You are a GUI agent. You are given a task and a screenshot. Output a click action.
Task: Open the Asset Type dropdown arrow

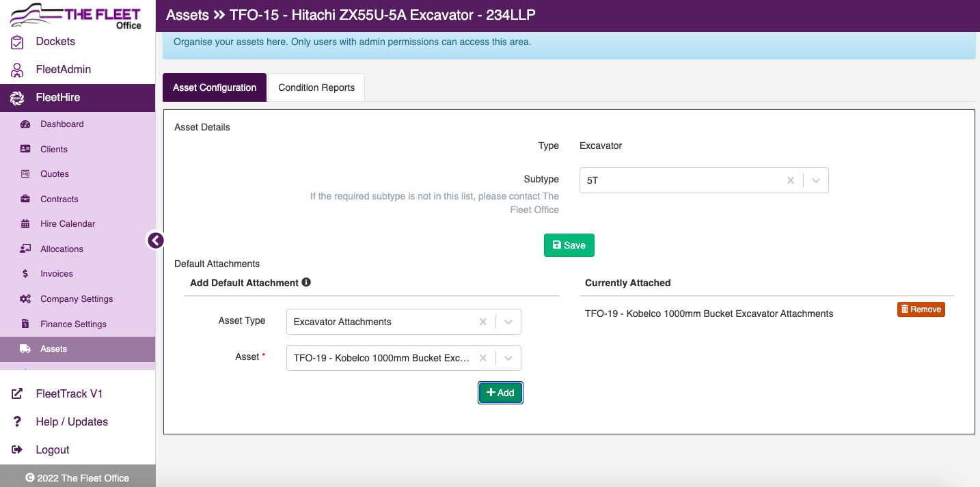click(508, 322)
